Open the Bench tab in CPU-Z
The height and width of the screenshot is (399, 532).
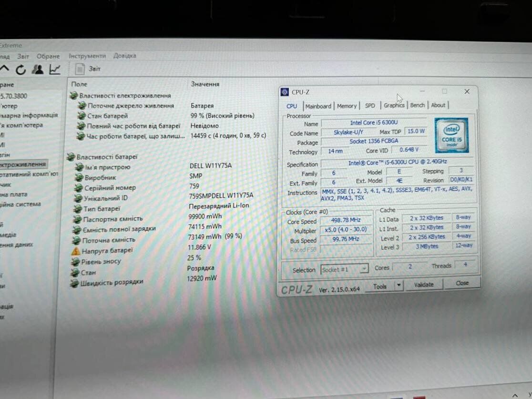[417, 105]
